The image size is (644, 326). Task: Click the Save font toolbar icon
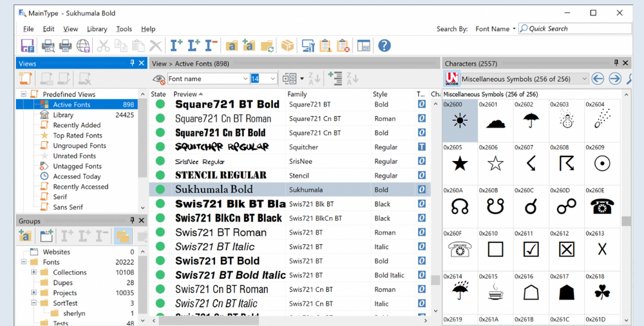coord(28,46)
